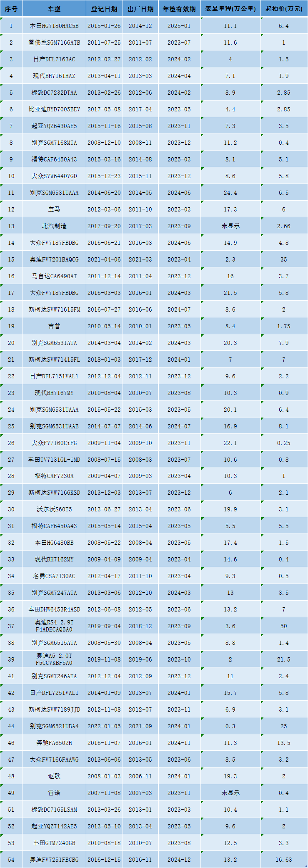The width and height of the screenshot is (308, 868).
Task: Select mileage value 24.4
Action: tap(230, 193)
